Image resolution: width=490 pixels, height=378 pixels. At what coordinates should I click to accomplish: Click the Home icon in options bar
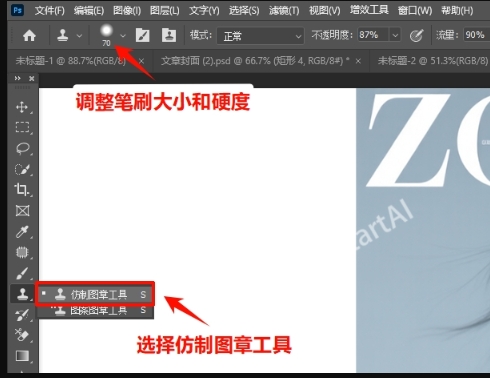click(x=29, y=35)
